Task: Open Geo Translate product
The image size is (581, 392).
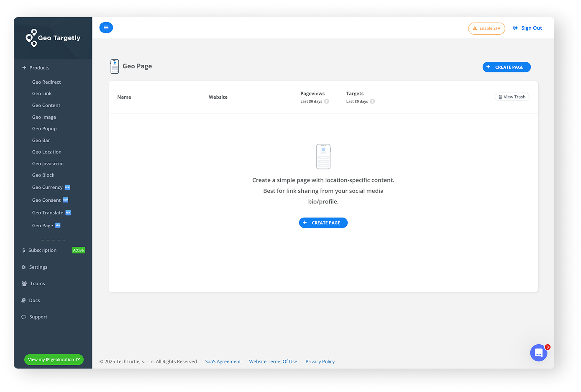Action: (x=48, y=213)
